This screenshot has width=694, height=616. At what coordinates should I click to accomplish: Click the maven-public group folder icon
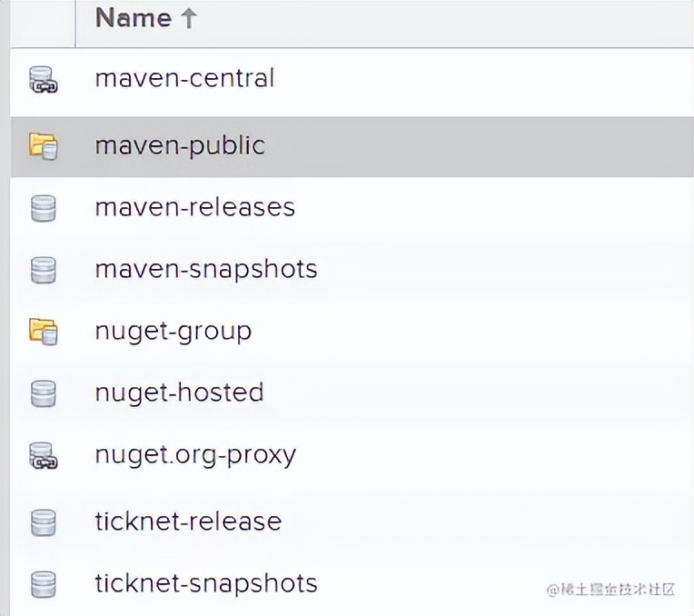(43, 145)
